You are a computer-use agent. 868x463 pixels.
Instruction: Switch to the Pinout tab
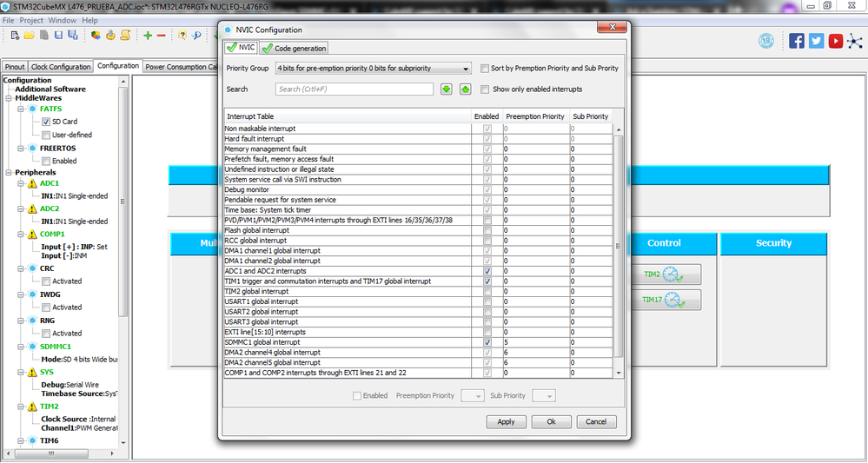click(15, 67)
